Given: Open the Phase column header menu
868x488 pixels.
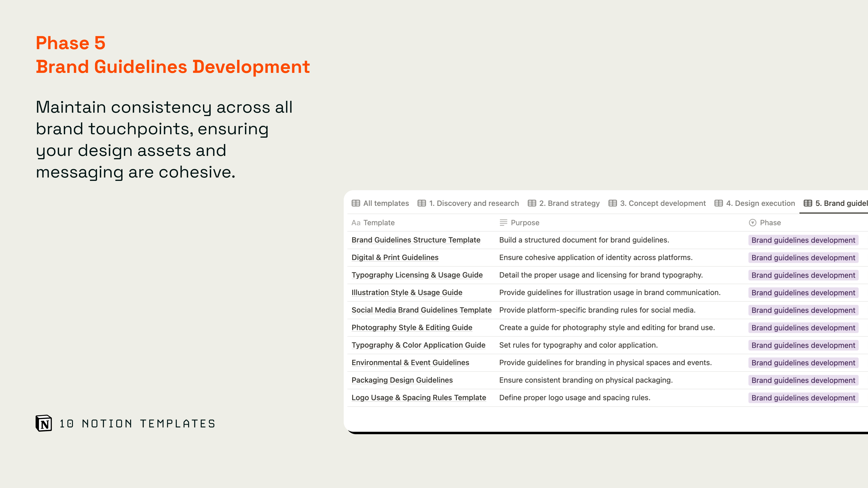Looking at the screenshot, I should (770, 223).
